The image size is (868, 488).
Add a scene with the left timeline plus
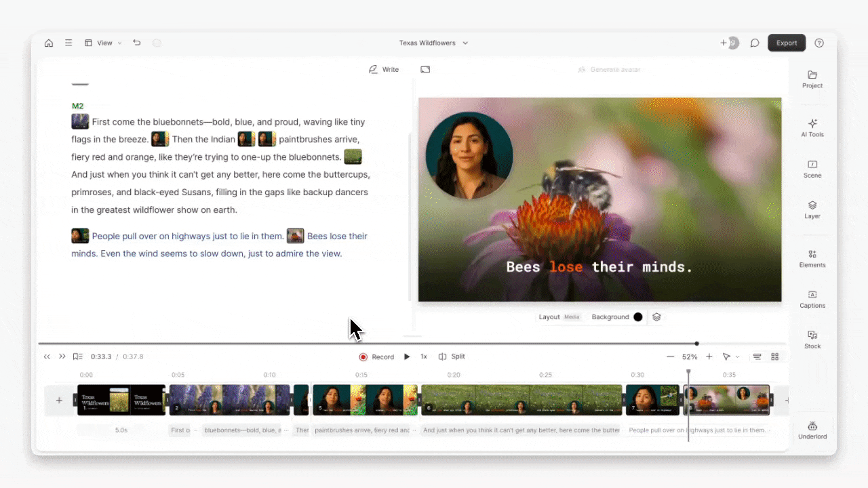(59, 401)
